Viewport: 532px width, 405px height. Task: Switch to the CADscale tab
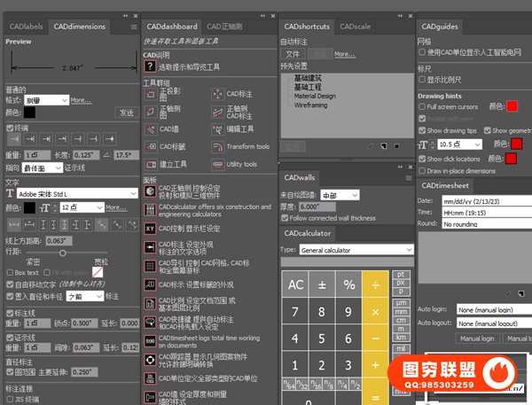point(356,27)
